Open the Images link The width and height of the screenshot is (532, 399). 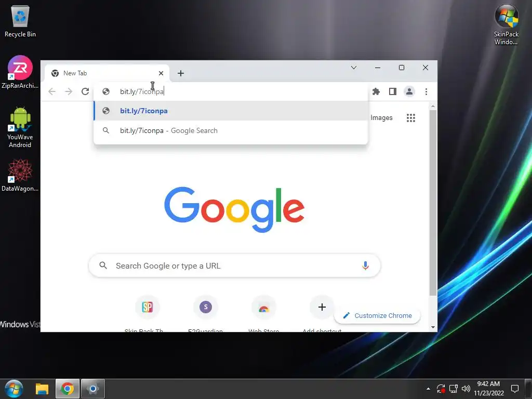tap(381, 118)
